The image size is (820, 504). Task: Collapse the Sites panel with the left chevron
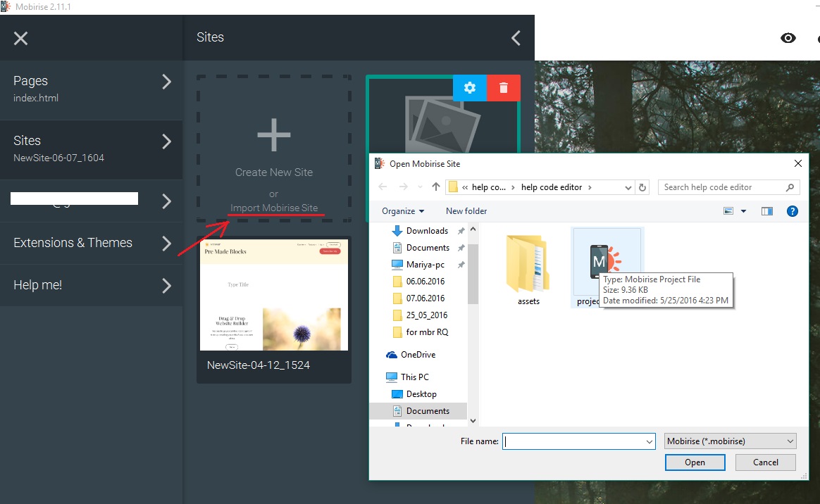pos(515,38)
